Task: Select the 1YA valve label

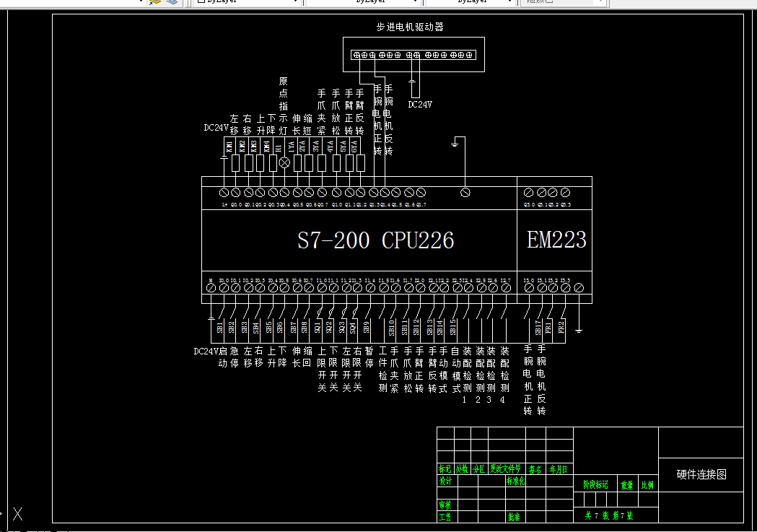Action: [291, 147]
